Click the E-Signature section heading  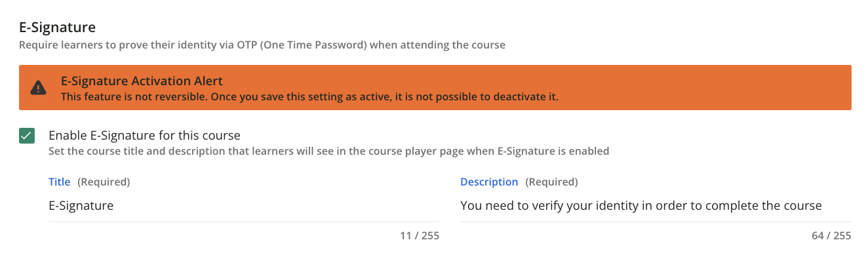57,28
